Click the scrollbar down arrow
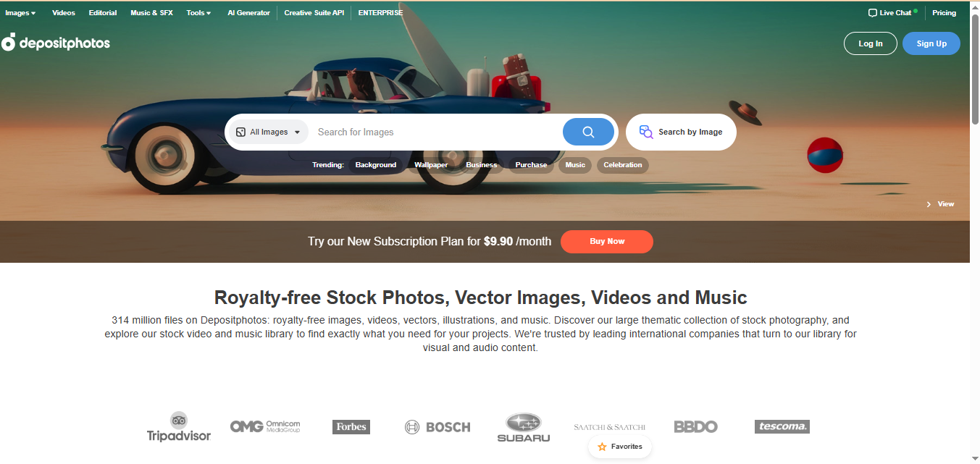 (975, 457)
